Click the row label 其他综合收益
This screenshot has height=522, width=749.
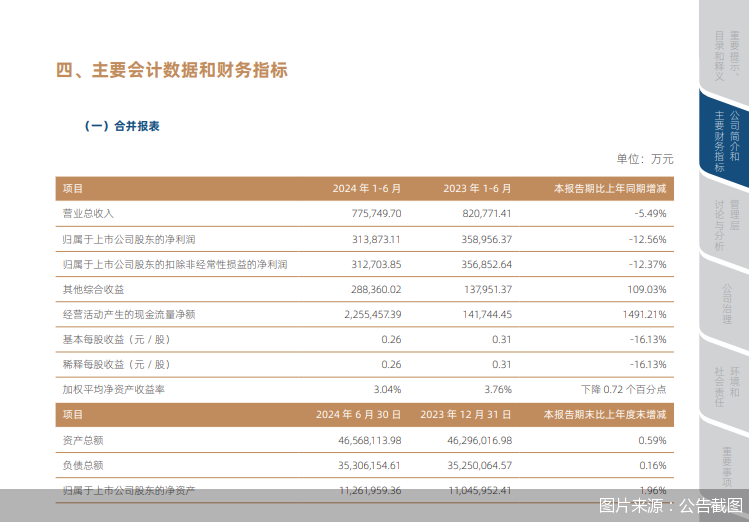(93, 289)
